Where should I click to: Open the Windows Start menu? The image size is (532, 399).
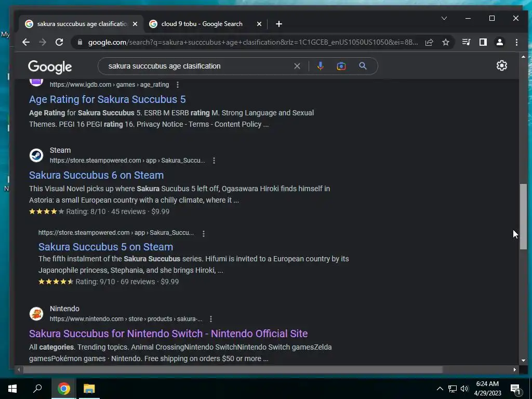(x=12, y=389)
